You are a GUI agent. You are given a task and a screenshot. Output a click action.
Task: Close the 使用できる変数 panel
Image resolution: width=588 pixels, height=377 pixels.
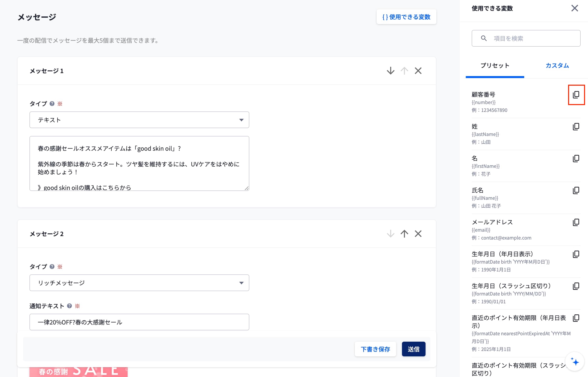(575, 8)
